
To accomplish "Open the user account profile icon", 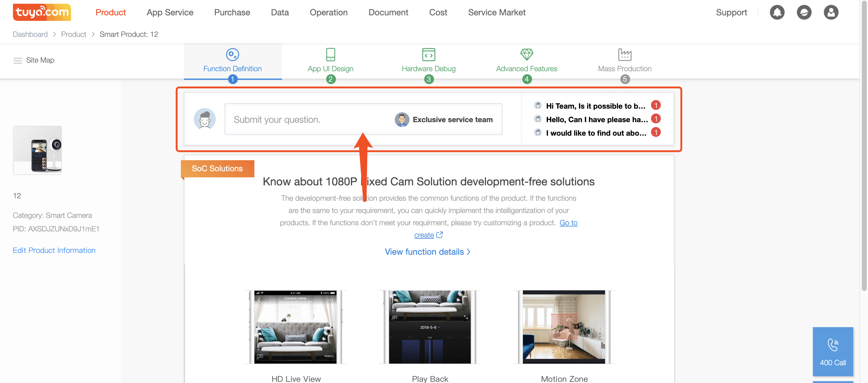I will point(831,13).
